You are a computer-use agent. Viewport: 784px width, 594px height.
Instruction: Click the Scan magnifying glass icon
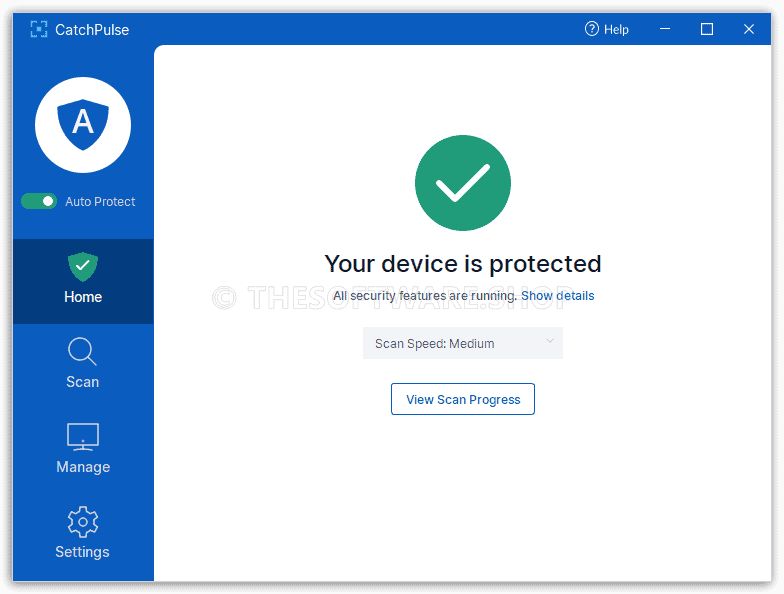click(x=82, y=352)
